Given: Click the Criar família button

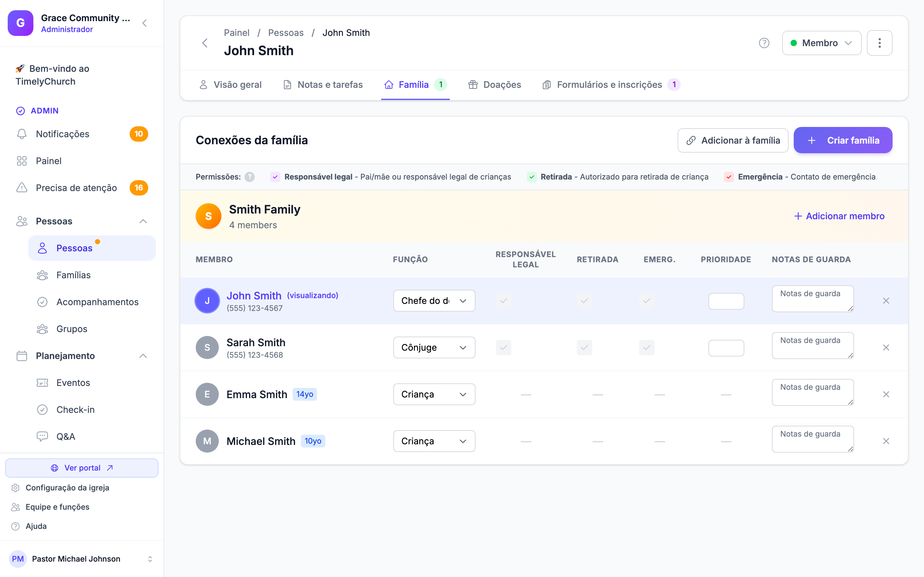Looking at the screenshot, I should point(843,140).
